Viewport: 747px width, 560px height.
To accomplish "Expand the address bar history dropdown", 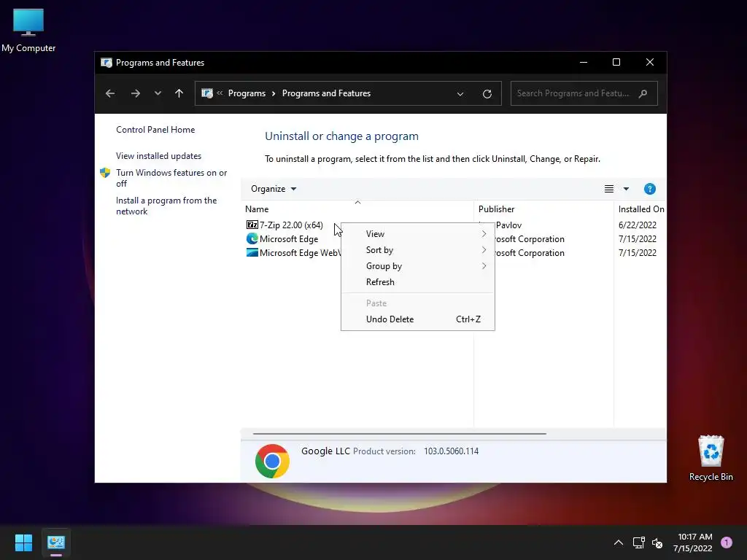I will tap(460, 94).
